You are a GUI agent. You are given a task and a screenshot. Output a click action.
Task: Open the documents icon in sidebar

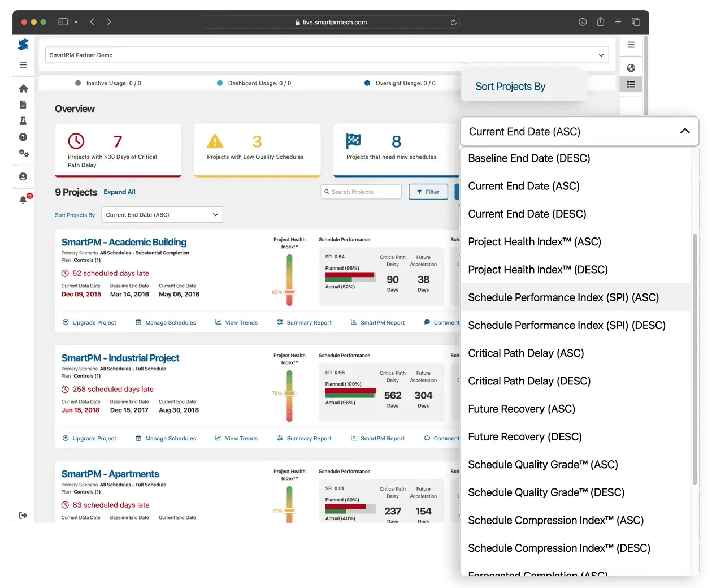click(x=23, y=105)
